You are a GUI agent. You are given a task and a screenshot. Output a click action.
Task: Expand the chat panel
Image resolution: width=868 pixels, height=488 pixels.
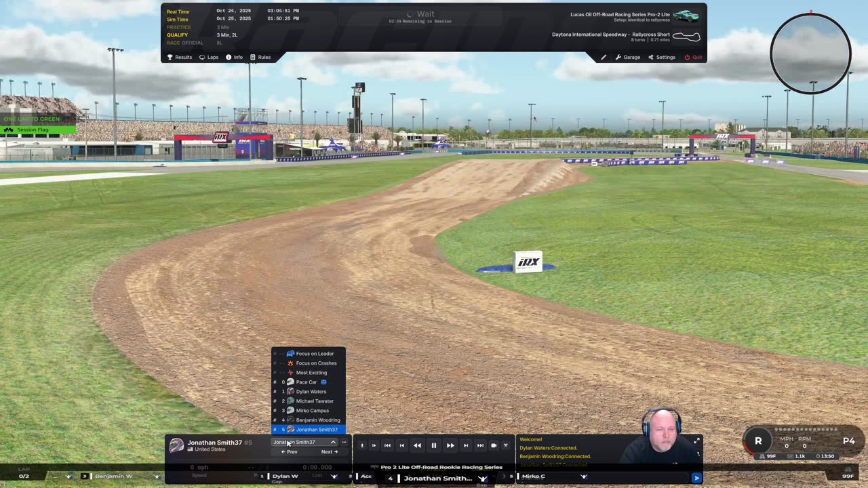[x=696, y=441]
